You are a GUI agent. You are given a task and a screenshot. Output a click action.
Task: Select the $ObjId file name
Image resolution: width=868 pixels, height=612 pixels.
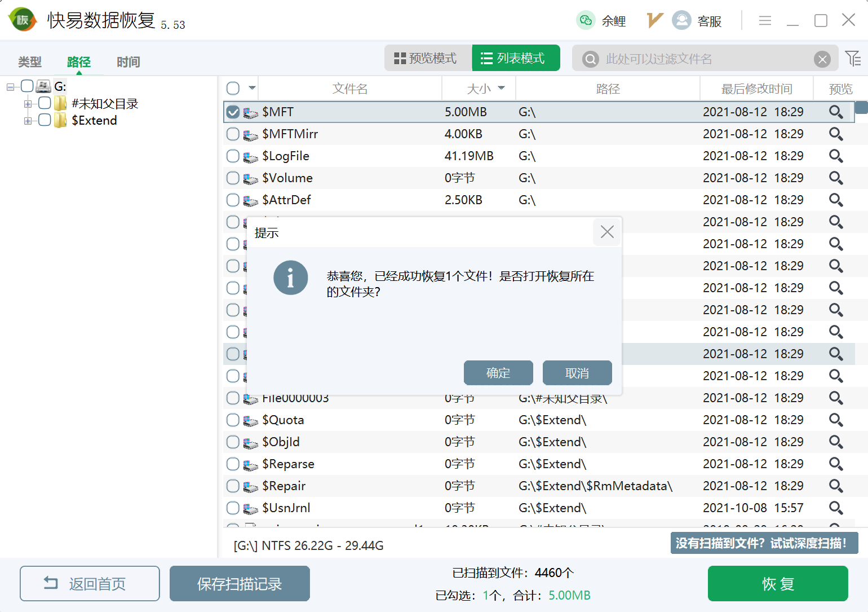281,442
